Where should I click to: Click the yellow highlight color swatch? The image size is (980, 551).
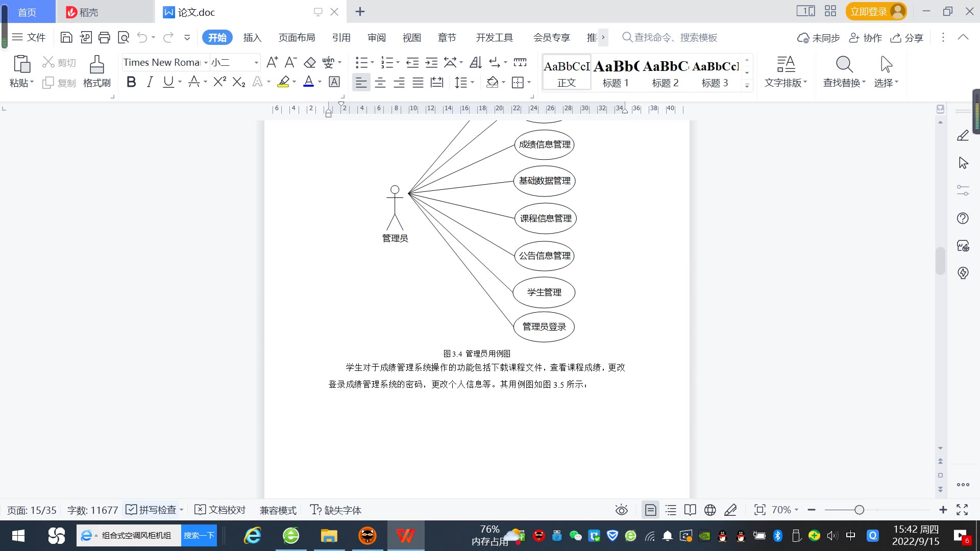283,82
